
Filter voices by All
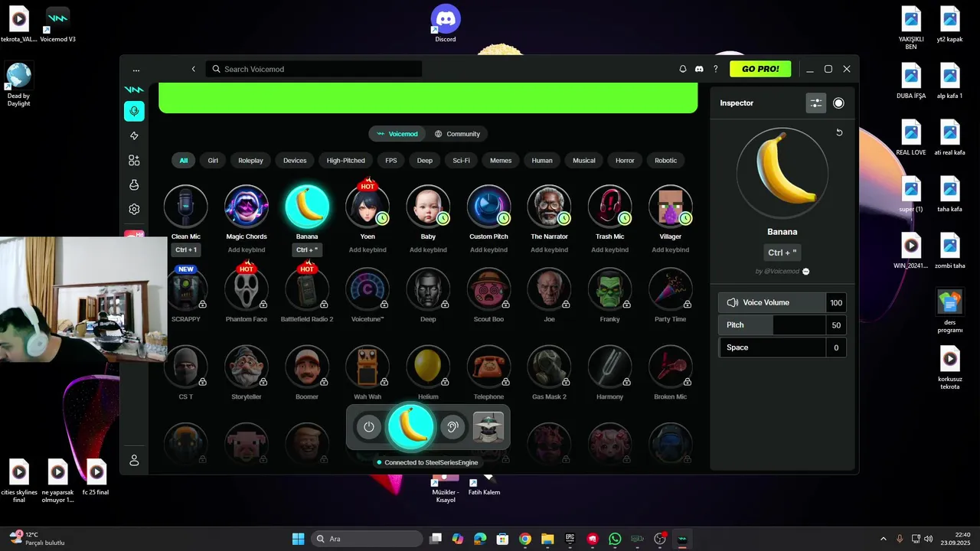184,161
